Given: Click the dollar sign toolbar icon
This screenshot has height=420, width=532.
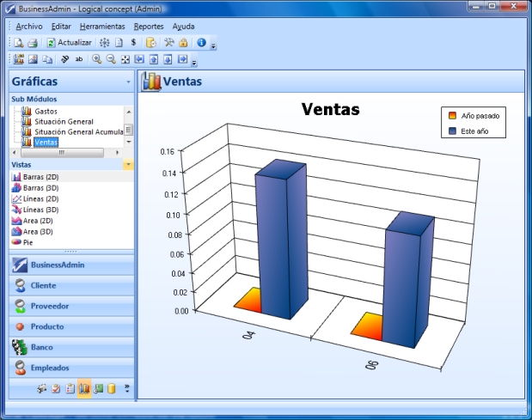Looking at the screenshot, I should click(133, 42).
